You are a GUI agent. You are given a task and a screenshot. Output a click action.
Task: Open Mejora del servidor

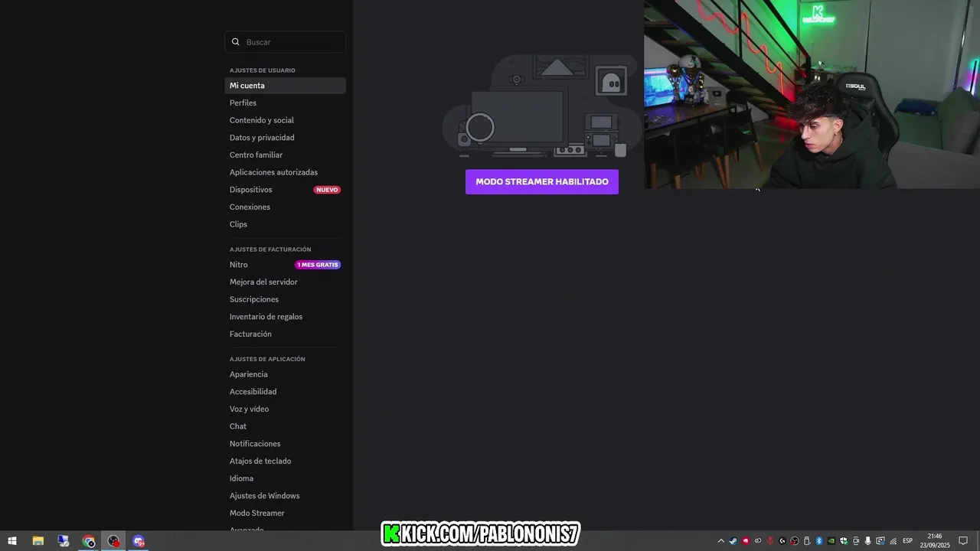[x=285, y=282]
